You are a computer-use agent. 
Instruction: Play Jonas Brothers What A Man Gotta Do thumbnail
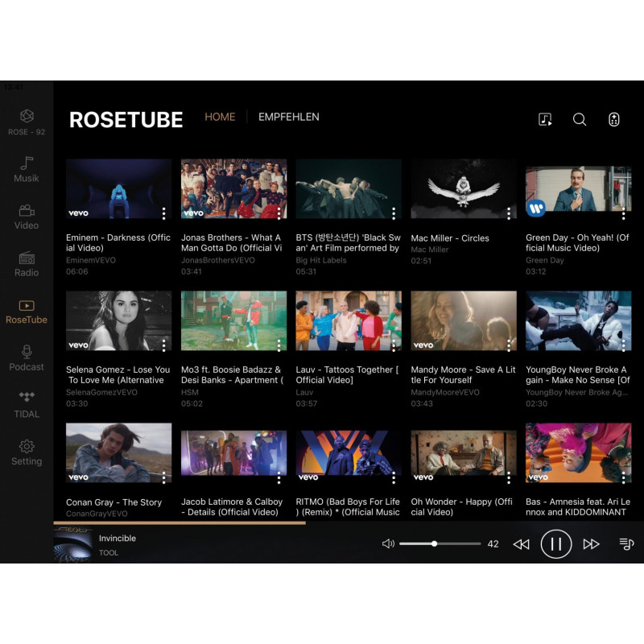click(x=233, y=188)
